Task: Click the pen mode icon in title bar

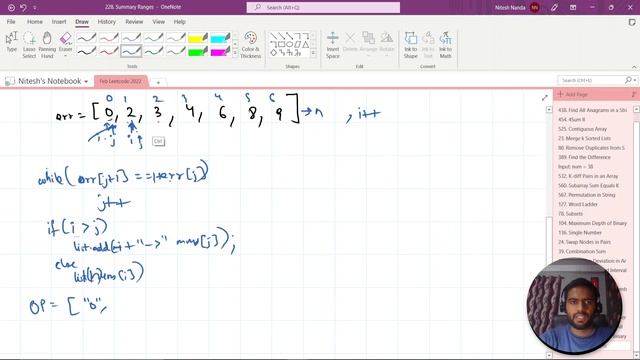Action: 554,7
